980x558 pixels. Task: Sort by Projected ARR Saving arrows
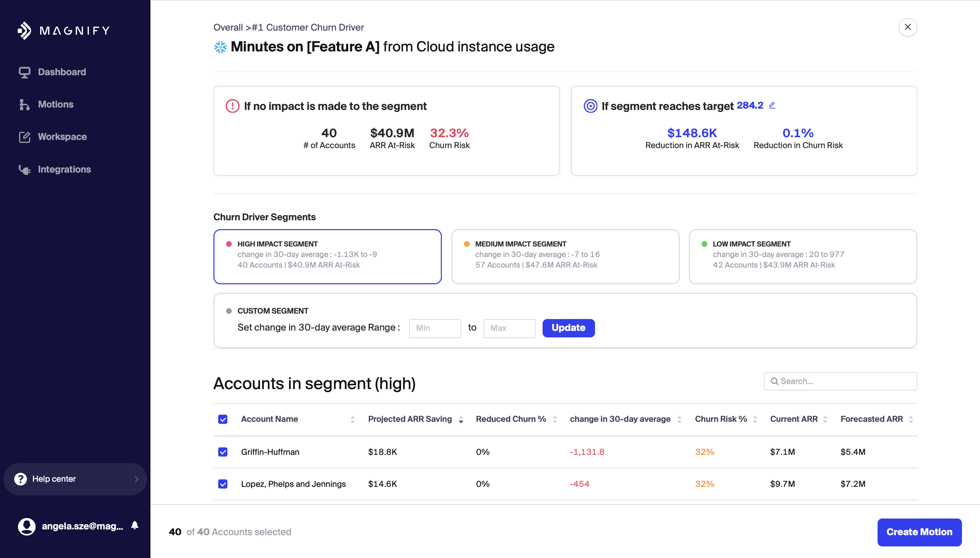[x=461, y=420]
